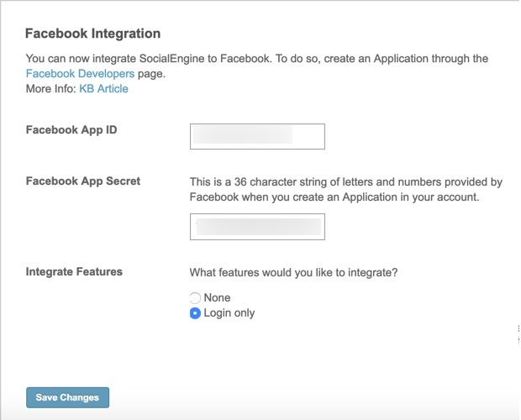Screen dimensions: 521x420
Task: Select the Login only radio button
Action: [195, 313]
